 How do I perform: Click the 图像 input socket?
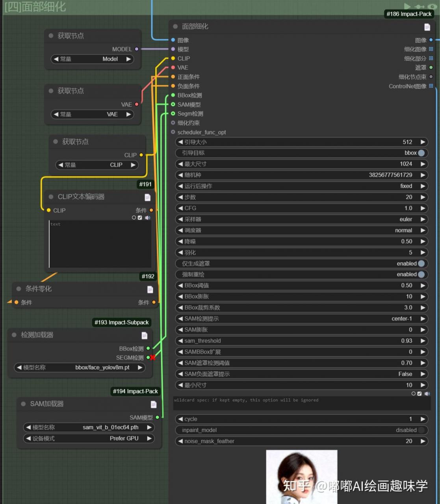pyautogui.click(x=173, y=40)
